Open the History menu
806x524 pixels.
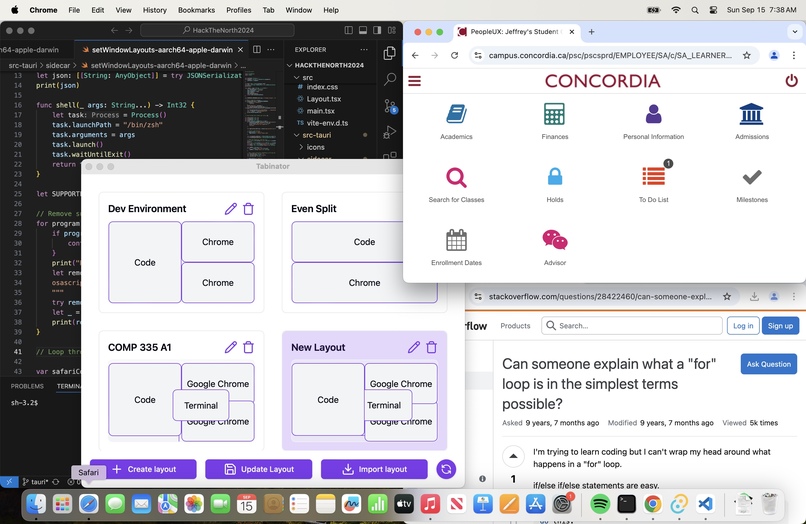tap(155, 10)
